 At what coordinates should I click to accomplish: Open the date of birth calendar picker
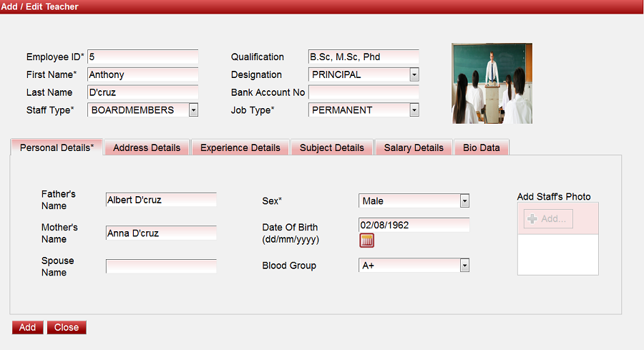(x=366, y=240)
